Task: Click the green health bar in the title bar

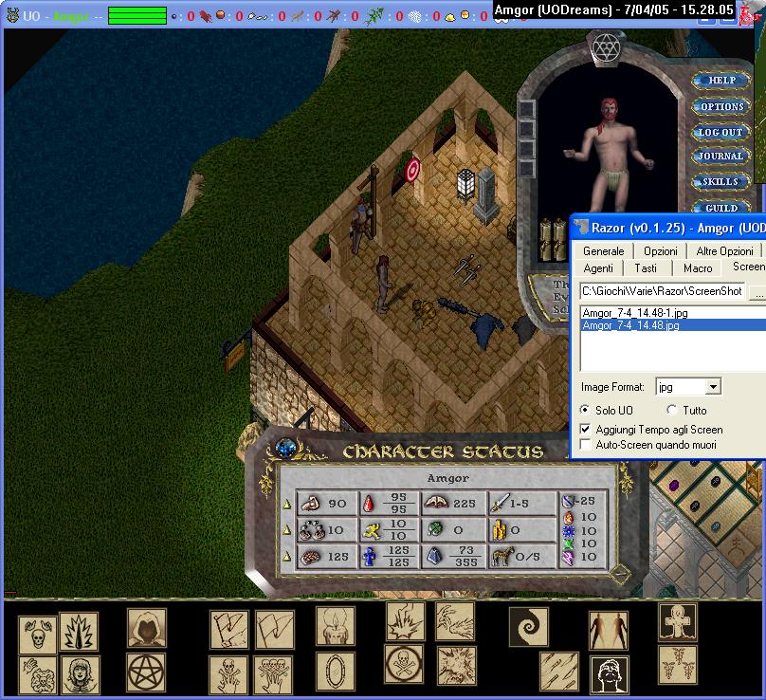Action: pos(137,15)
